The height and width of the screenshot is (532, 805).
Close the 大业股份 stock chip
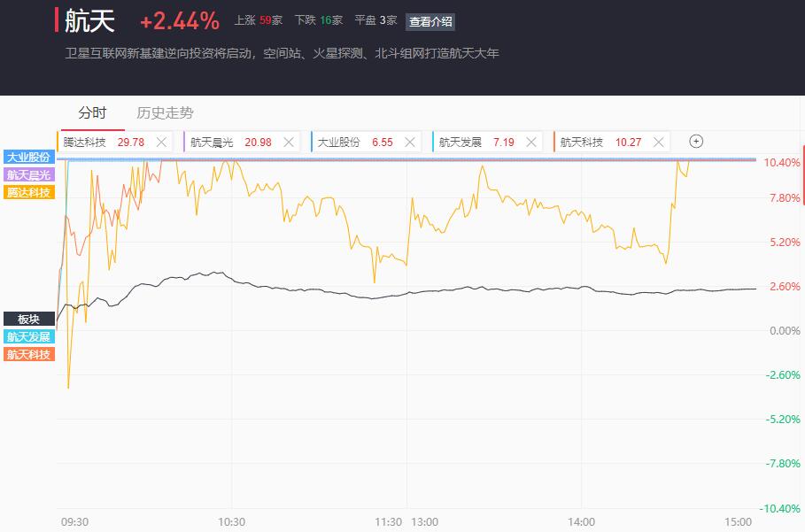click(409, 142)
